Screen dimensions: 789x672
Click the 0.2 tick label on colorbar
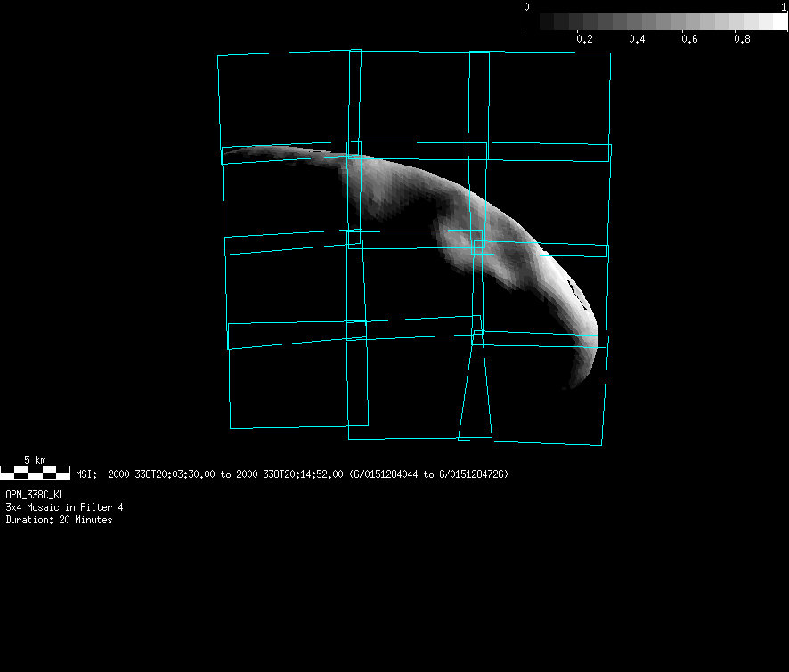tap(584, 40)
